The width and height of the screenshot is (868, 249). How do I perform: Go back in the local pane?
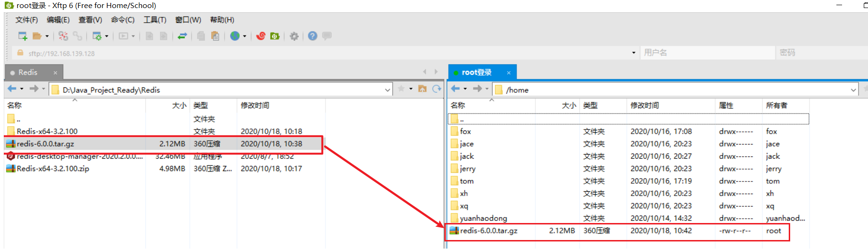[x=12, y=89]
